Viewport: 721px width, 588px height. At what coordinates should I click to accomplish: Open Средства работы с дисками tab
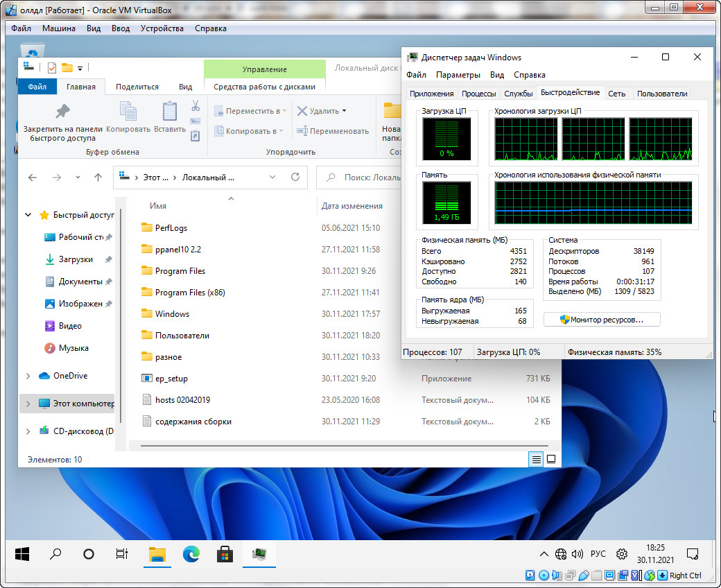(x=264, y=87)
